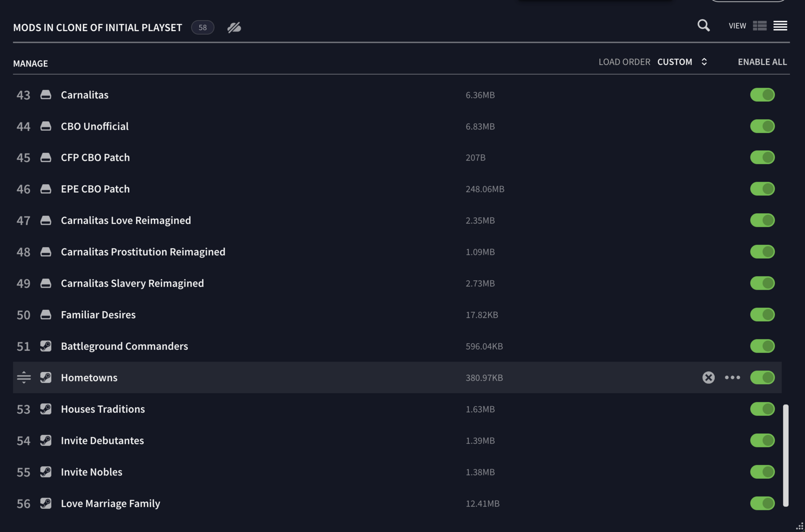Click Steam icon beside Houses Traditions

click(x=46, y=409)
